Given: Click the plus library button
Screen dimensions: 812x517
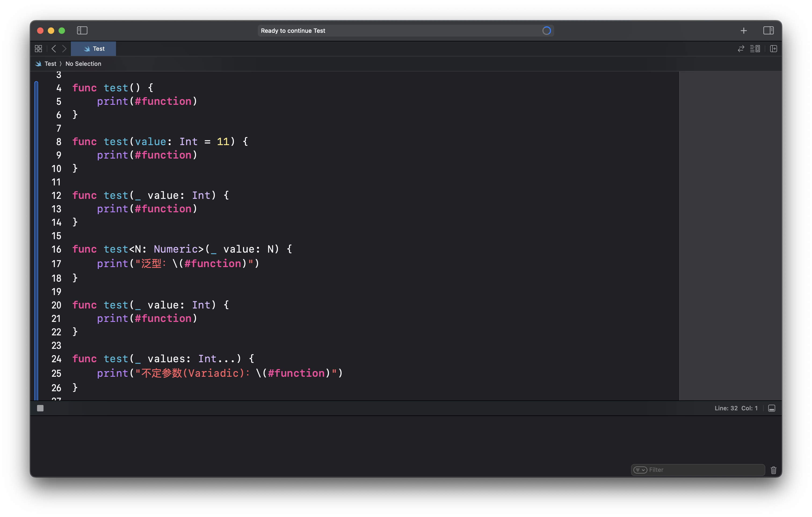Looking at the screenshot, I should pos(744,31).
